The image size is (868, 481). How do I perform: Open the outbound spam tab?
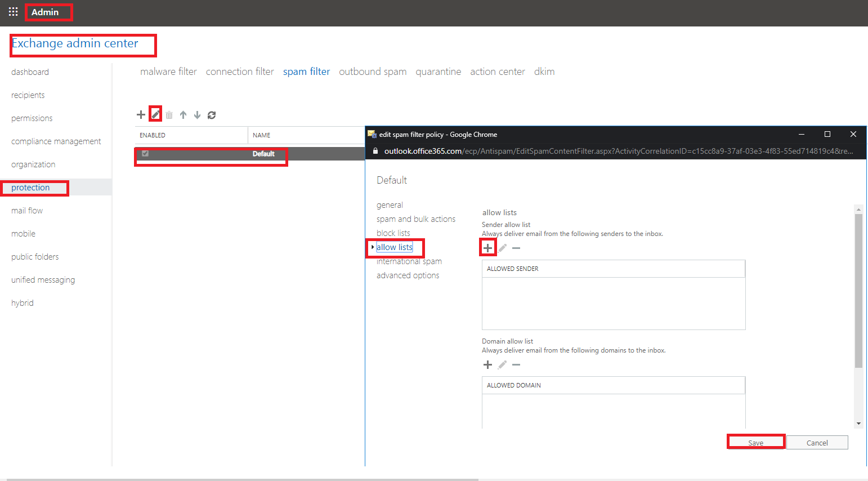pyautogui.click(x=373, y=72)
